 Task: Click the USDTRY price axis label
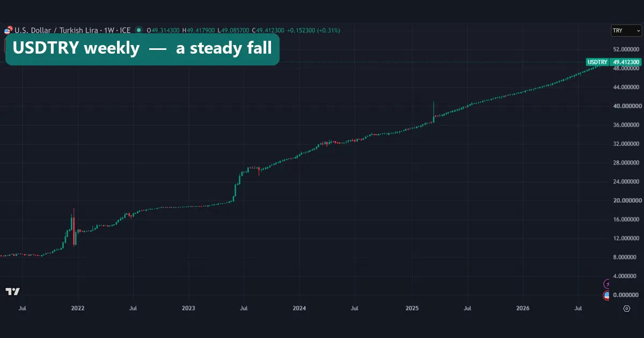pos(597,62)
